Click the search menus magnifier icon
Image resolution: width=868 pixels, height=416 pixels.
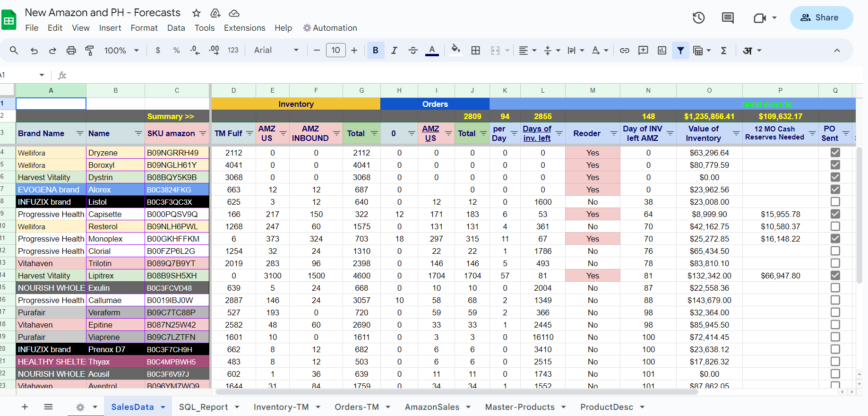click(14, 50)
